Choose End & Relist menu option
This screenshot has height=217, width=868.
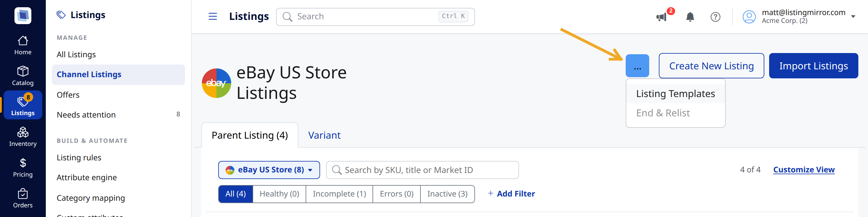coord(675,113)
